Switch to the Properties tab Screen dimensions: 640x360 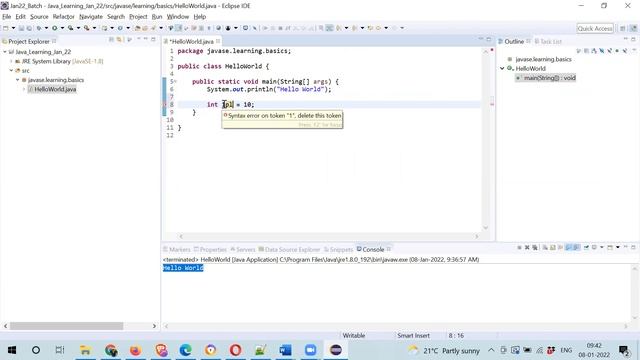210,249
